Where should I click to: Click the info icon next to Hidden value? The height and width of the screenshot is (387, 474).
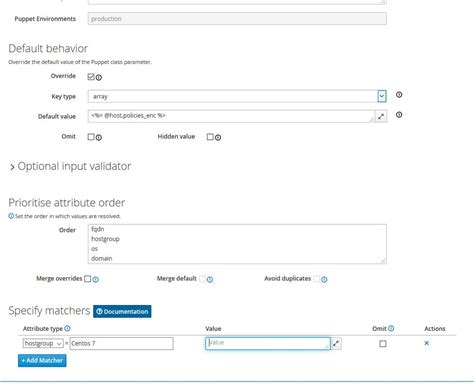coord(218,137)
